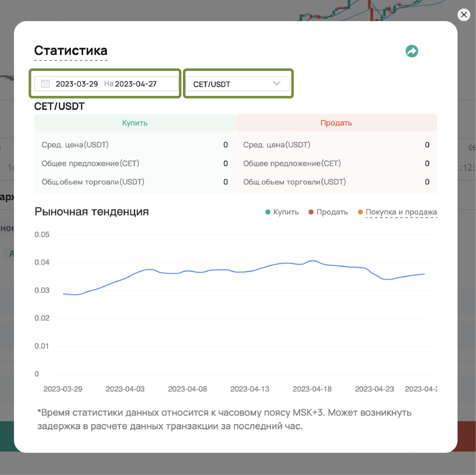476x475 pixels.
Task: Click the Рыночная тенденция chart heading
Action: pyautogui.click(x=92, y=212)
